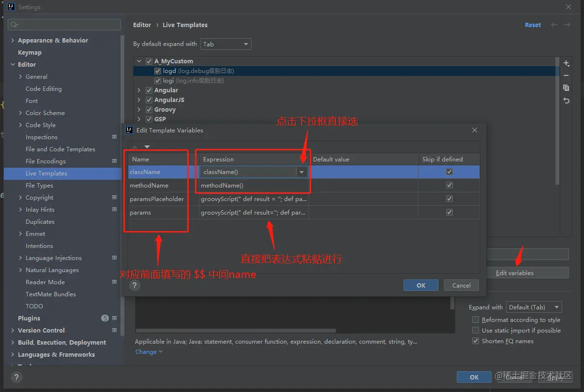This screenshot has height=392, width=584.
Task: Collapse the A_MyCustom template group
Action: (x=139, y=61)
